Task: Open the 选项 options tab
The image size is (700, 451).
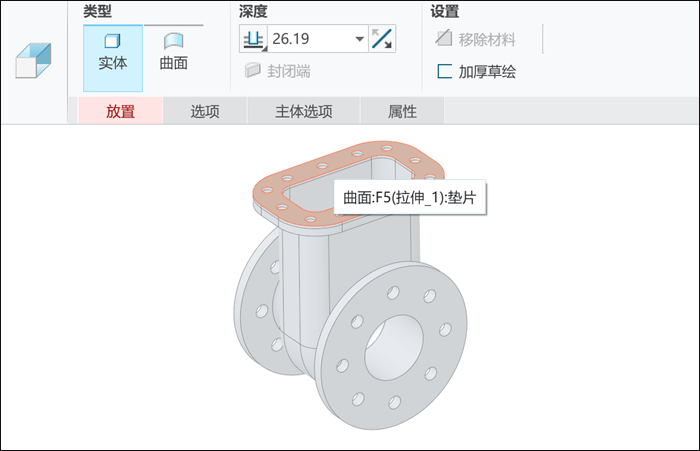Action: coord(205,111)
